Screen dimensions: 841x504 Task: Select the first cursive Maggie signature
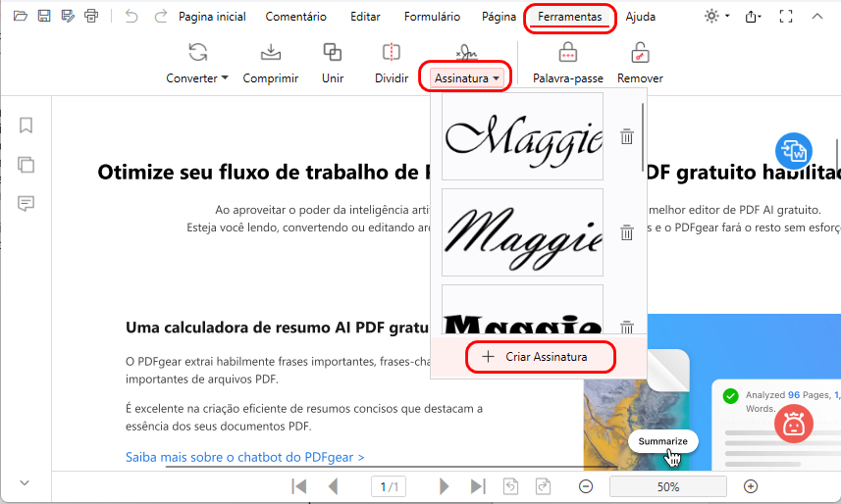tap(522, 136)
